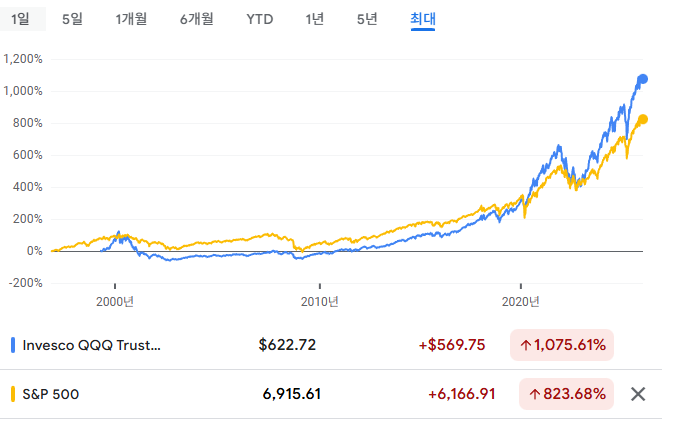
Task: Click blue color marker beside Invesco QQQ
Action: [x=12, y=345]
